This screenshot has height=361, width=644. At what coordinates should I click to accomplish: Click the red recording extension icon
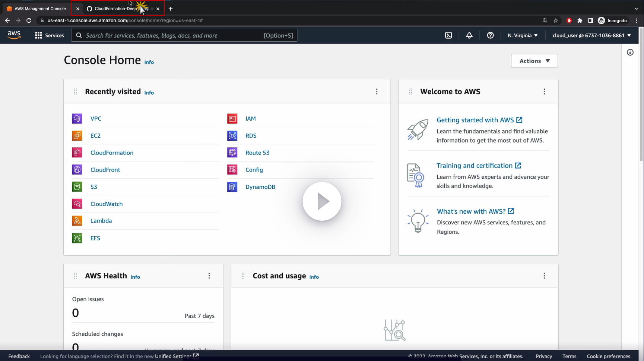pos(569,20)
